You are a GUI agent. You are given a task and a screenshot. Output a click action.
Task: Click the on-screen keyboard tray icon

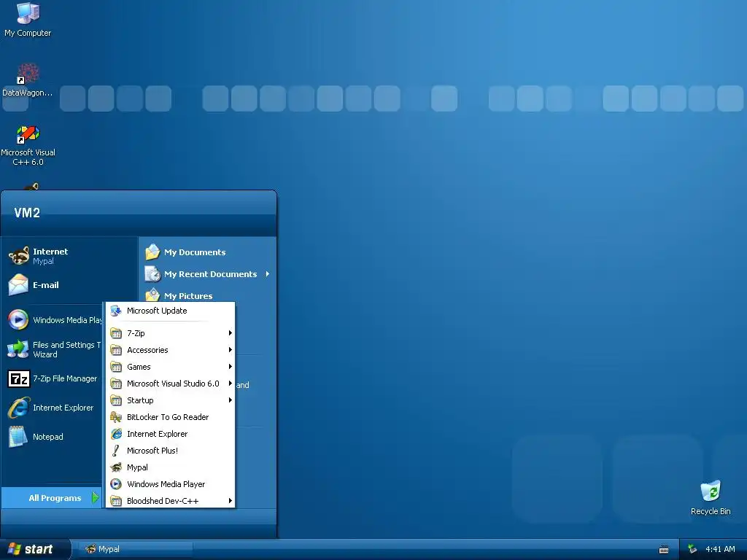[664, 550]
